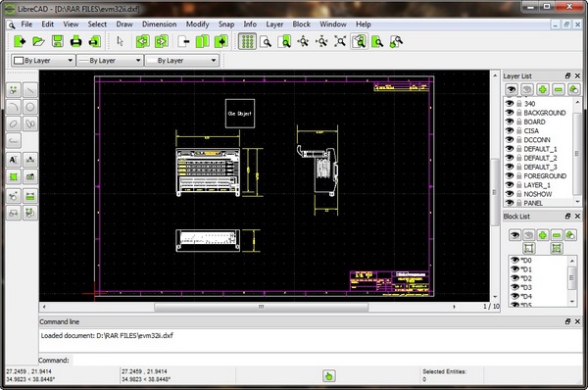This screenshot has height=390, width=588.
Task: Click the Layer List scroll down arrow
Action: [577, 202]
